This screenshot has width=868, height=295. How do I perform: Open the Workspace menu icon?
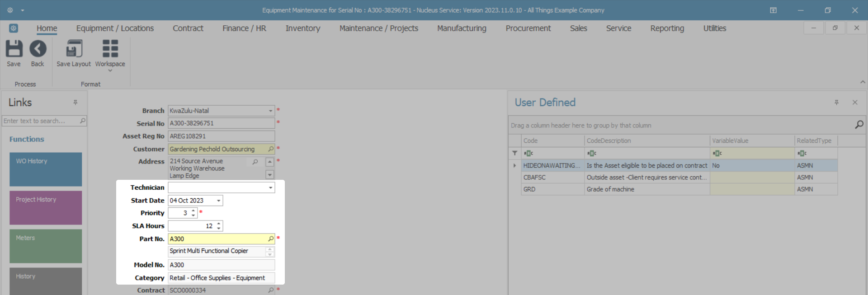click(x=110, y=48)
